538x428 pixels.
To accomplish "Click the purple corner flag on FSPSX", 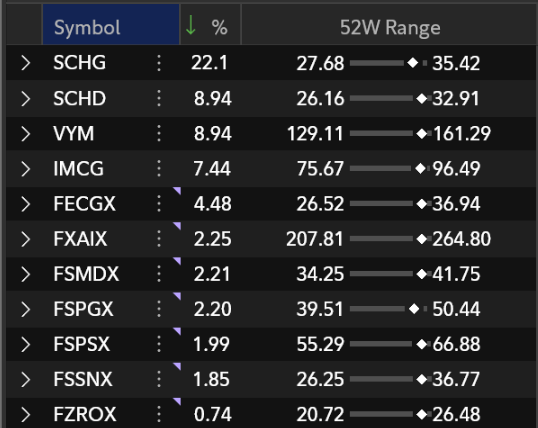I will 178,331.
